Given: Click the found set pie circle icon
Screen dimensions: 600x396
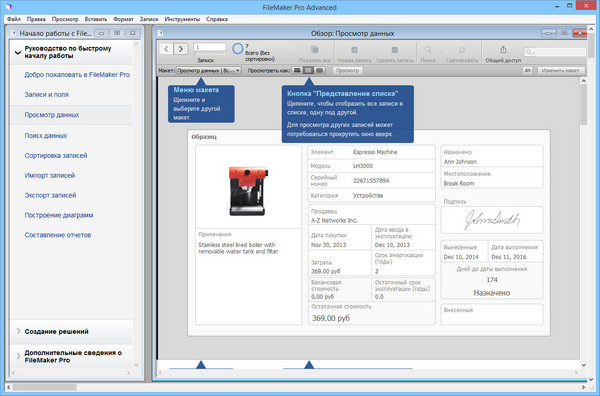Looking at the screenshot, I should pos(238,49).
